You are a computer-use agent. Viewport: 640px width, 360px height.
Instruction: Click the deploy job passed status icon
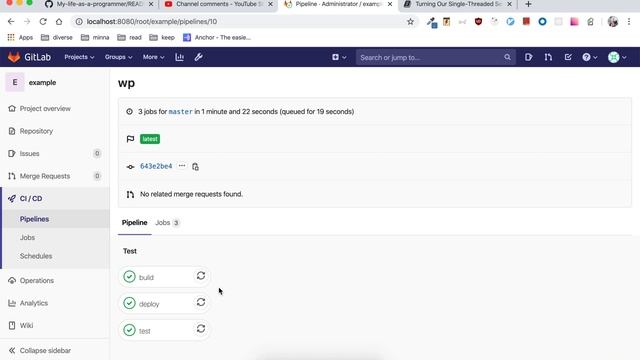click(129, 303)
